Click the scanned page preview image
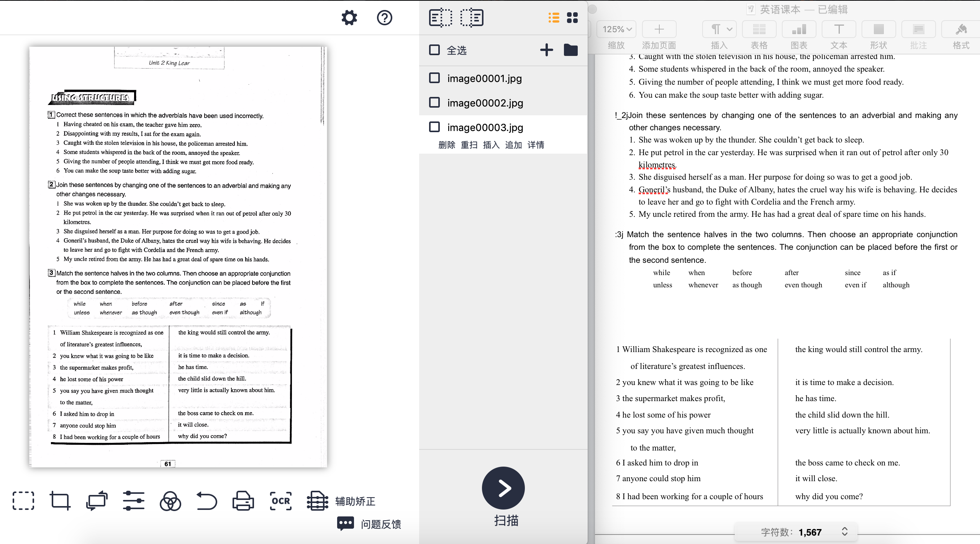 pyautogui.click(x=178, y=257)
